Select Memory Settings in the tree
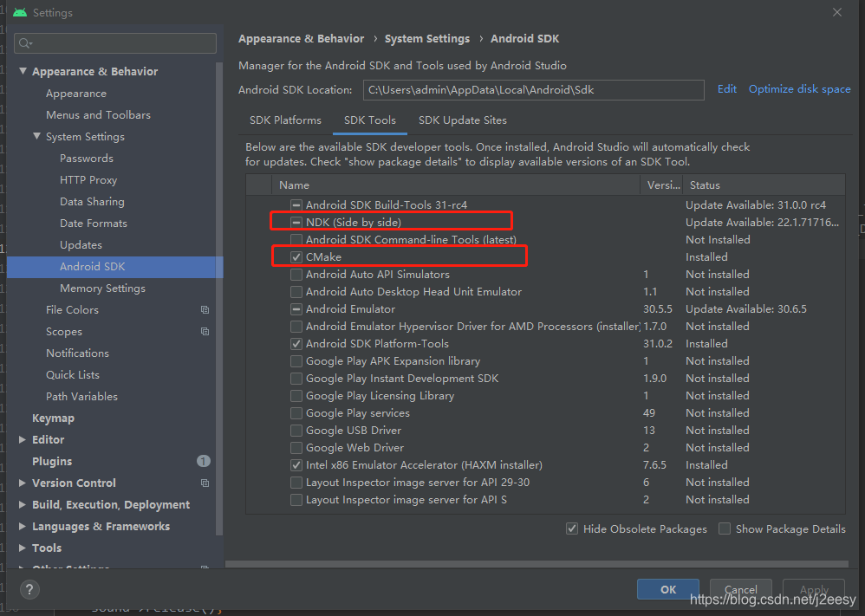This screenshot has width=865, height=616. pos(102,288)
